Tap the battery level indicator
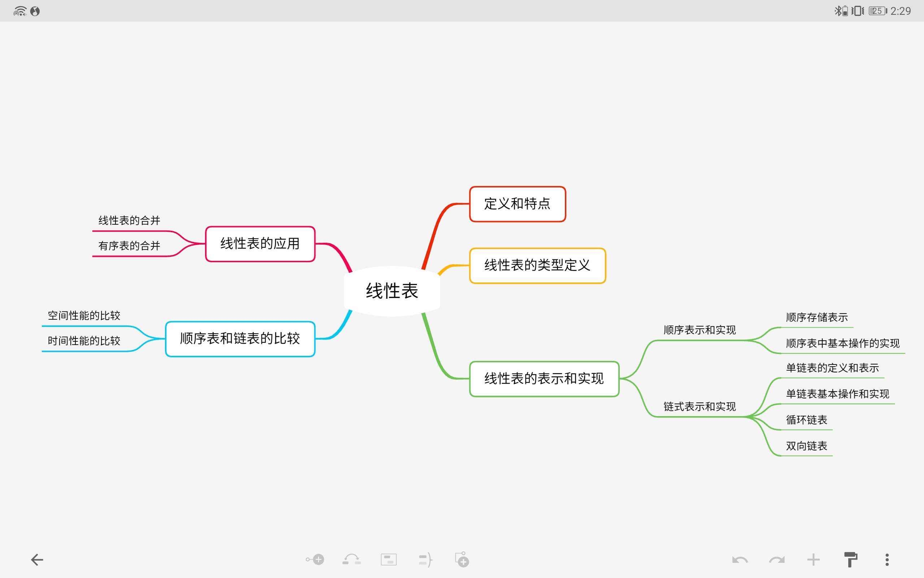924x578 pixels. (x=878, y=11)
